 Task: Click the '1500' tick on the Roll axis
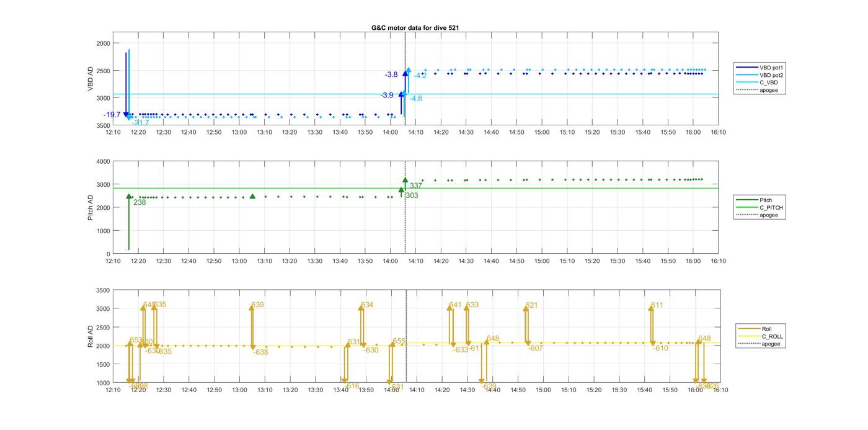[103, 365]
